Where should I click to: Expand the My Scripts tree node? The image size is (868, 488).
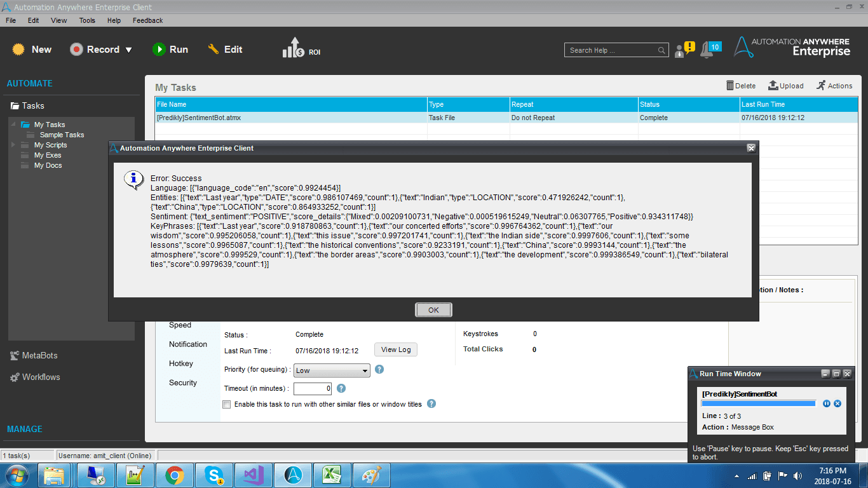13,145
